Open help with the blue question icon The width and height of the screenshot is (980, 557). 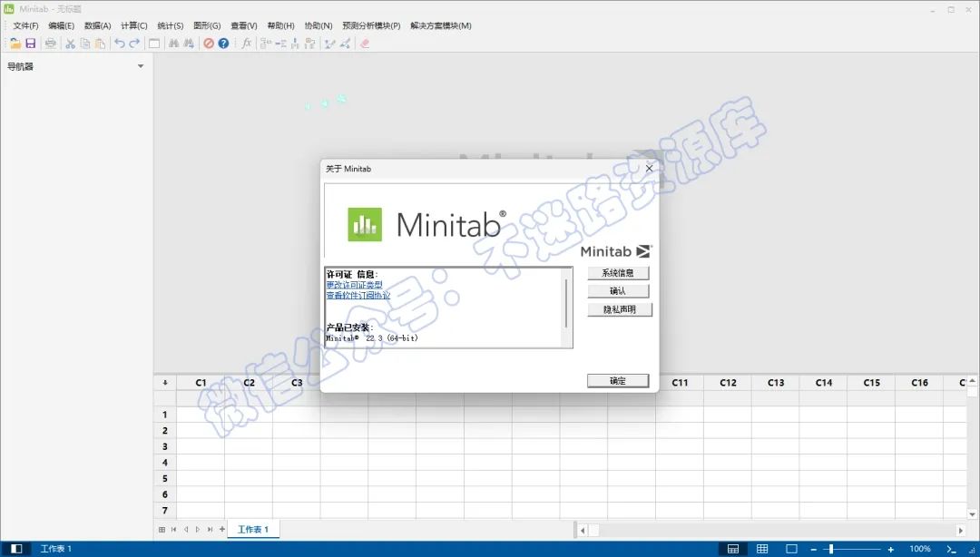click(223, 44)
